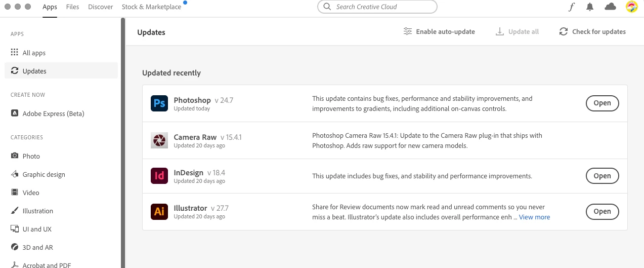Click version 'v 24.7' text

click(224, 100)
